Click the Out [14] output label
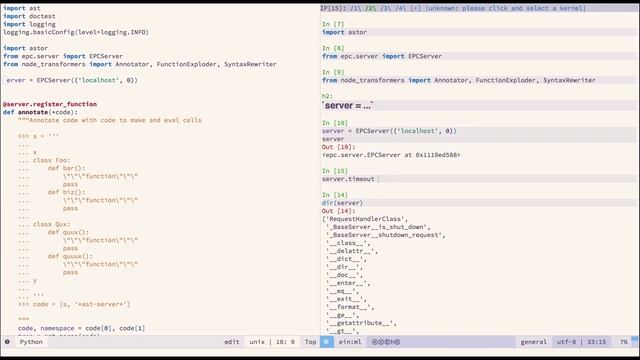 [338, 211]
